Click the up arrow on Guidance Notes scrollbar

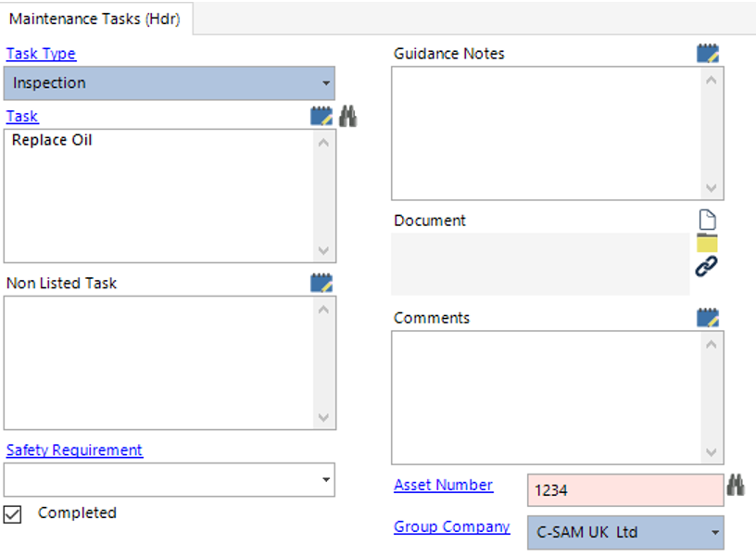click(712, 80)
